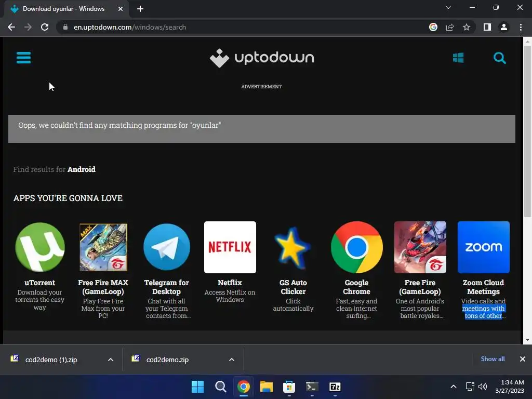This screenshot has height=399, width=532.
Task: Expand options for cod2demo (1).zip download
Action: click(x=111, y=360)
